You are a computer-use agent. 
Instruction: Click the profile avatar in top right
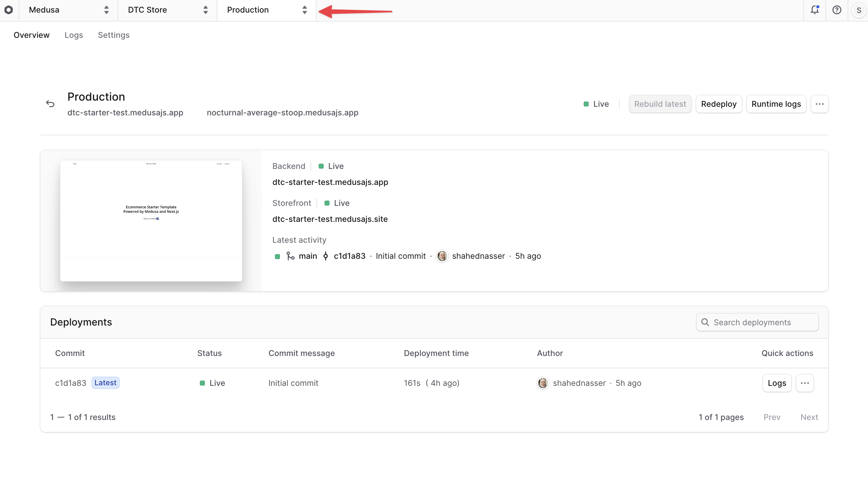click(x=859, y=10)
